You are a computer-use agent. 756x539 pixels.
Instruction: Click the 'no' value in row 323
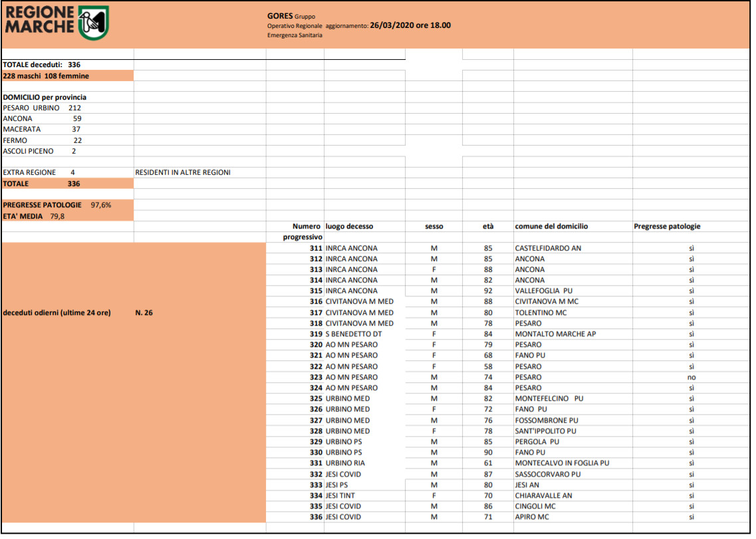coord(692,377)
